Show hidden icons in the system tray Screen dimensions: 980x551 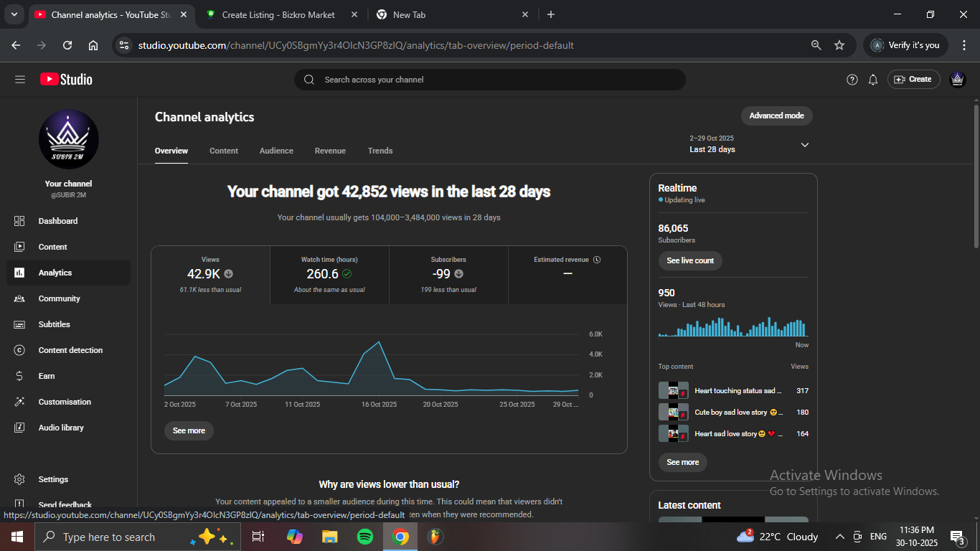tap(839, 537)
